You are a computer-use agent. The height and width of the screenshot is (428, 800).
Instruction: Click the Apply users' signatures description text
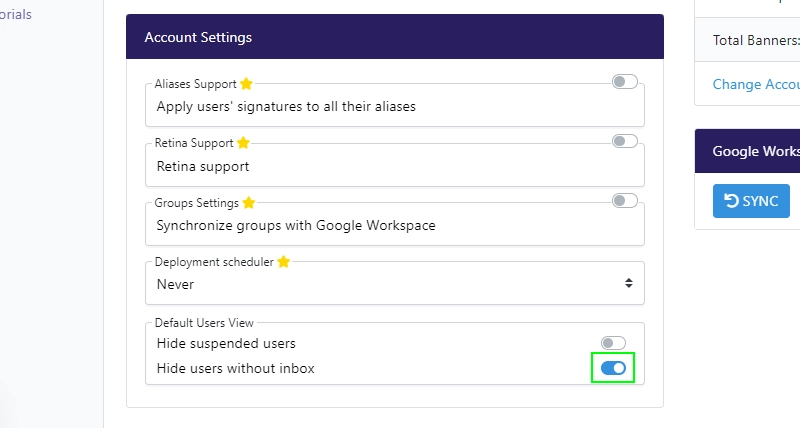[286, 107]
